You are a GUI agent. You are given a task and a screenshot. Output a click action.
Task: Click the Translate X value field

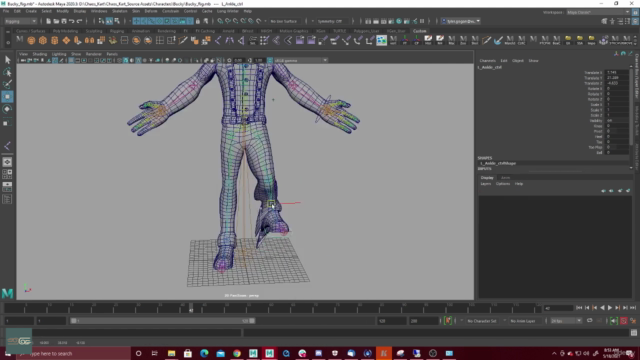tap(616, 73)
